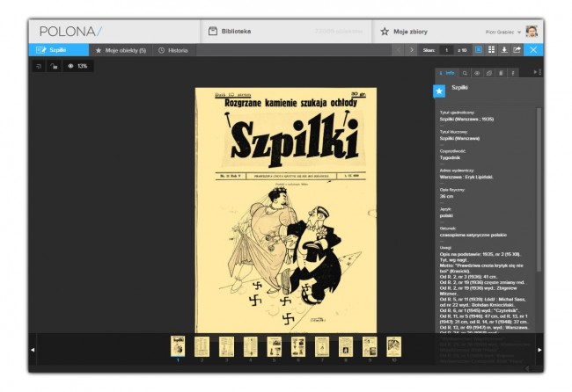Select thumbnail of page 4

pos(250,346)
